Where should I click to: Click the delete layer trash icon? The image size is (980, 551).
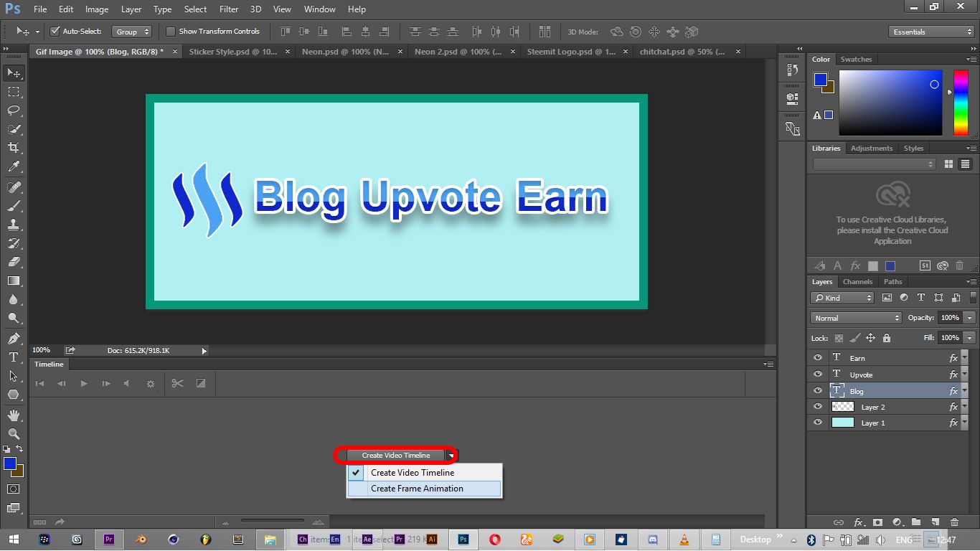click(954, 522)
